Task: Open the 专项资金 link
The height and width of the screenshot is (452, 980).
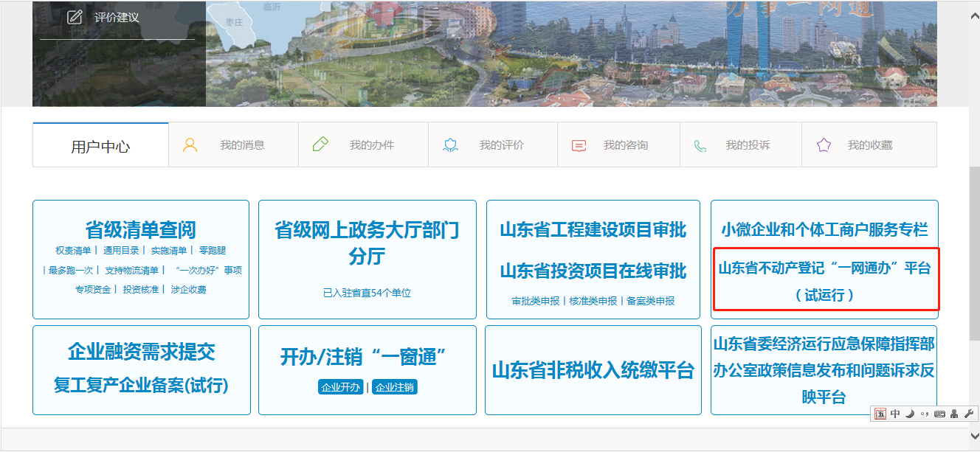Action: pyautogui.click(x=92, y=290)
